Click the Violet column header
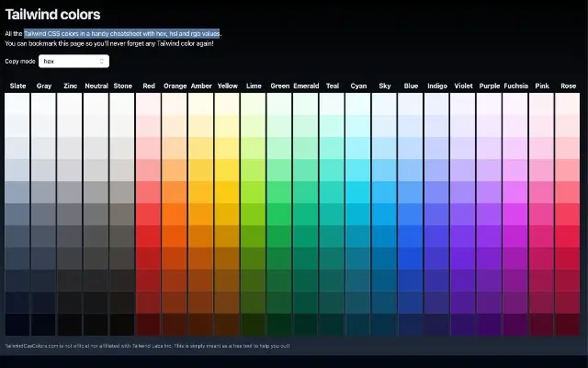Screen dimensions: 588x368 tap(463, 86)
